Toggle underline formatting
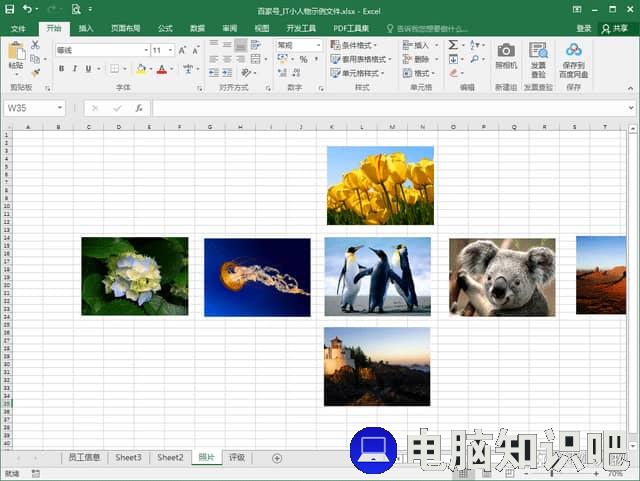Screen dimensions: 640x481 (x=88, y=69)
